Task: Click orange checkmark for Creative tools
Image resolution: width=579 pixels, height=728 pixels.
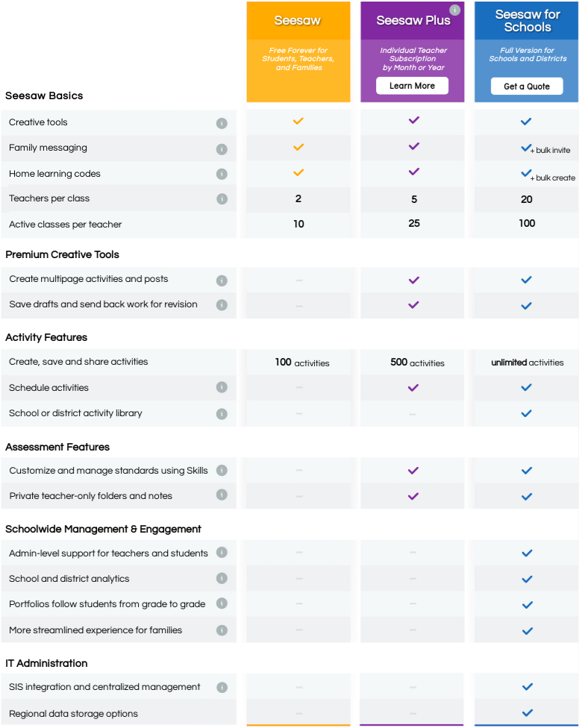Action: pos(298,121)
